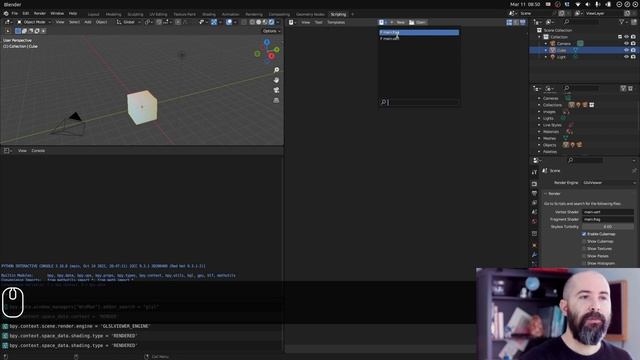Click the Vertex Shader text field
The height and width of the screenshot is (360, 640).
coord(608,212)
